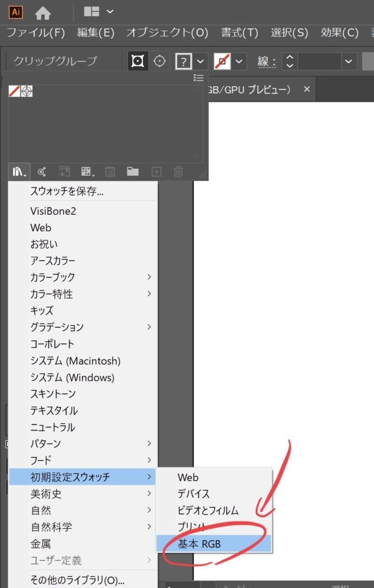Click the edit contents target icon
The image size is (374, 588).
coord(160,61)
